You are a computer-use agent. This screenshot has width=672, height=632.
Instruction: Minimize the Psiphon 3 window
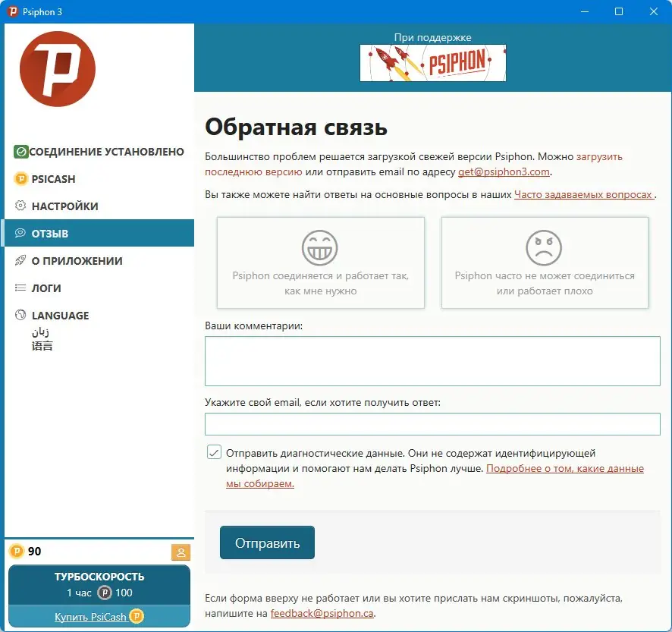(585, 11)
